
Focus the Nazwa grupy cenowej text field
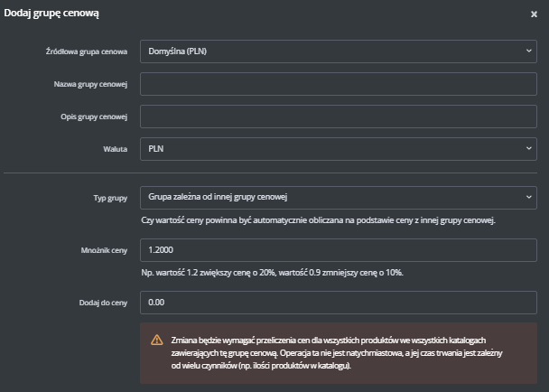coord(339,84)
